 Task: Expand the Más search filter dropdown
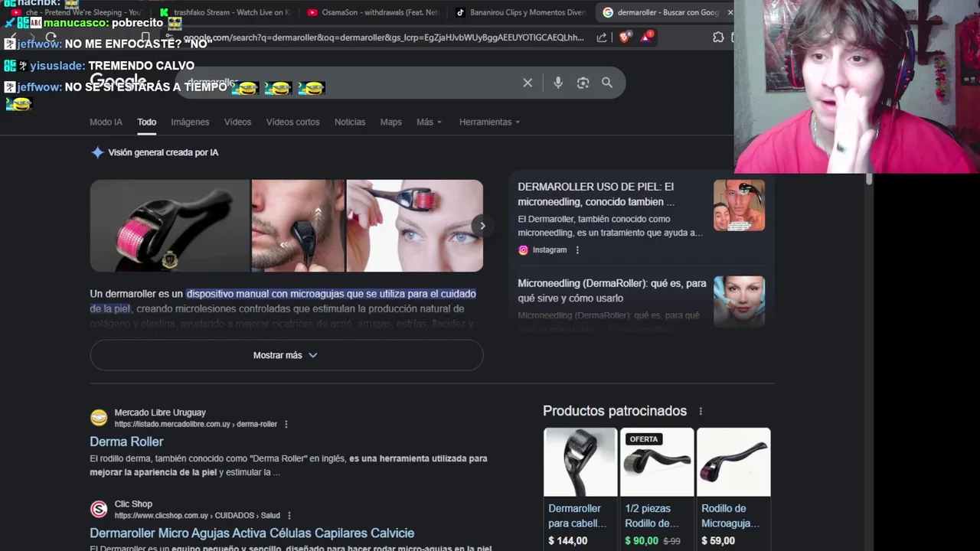click(429, 122)
